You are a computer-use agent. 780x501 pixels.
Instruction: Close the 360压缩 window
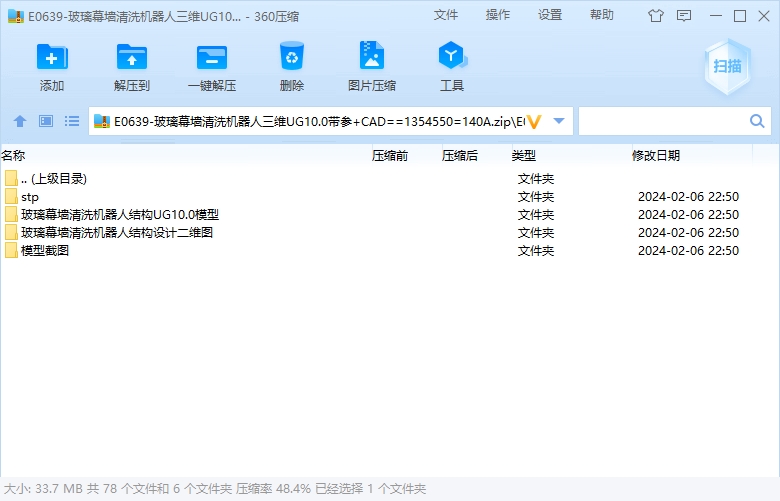pyautogui.click(x=764, y=16)
